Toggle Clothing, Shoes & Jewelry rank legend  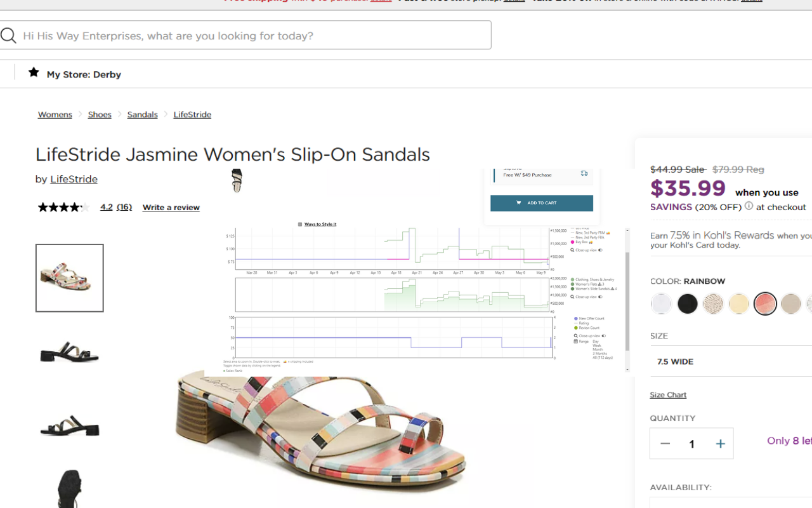[593, 279]
